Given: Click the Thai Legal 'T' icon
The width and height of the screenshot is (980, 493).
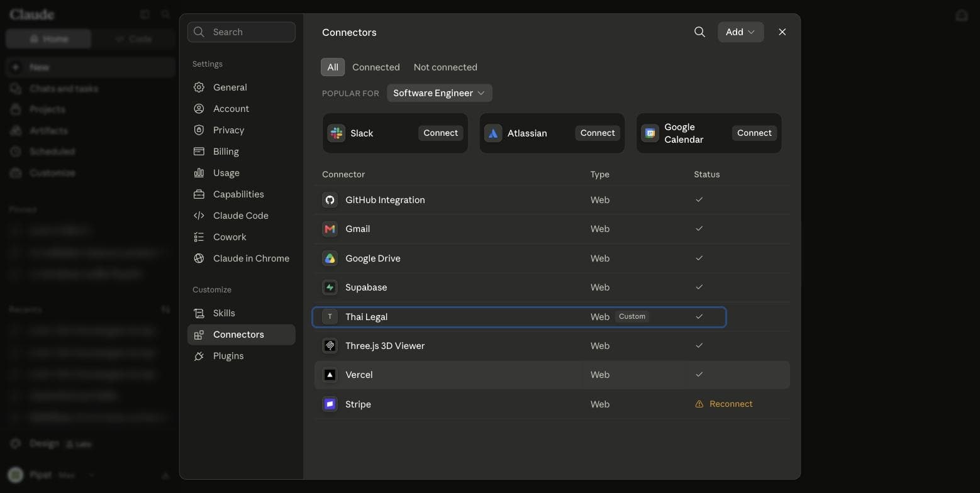Looking at the screenshot, I should click(x=330, y=317).
